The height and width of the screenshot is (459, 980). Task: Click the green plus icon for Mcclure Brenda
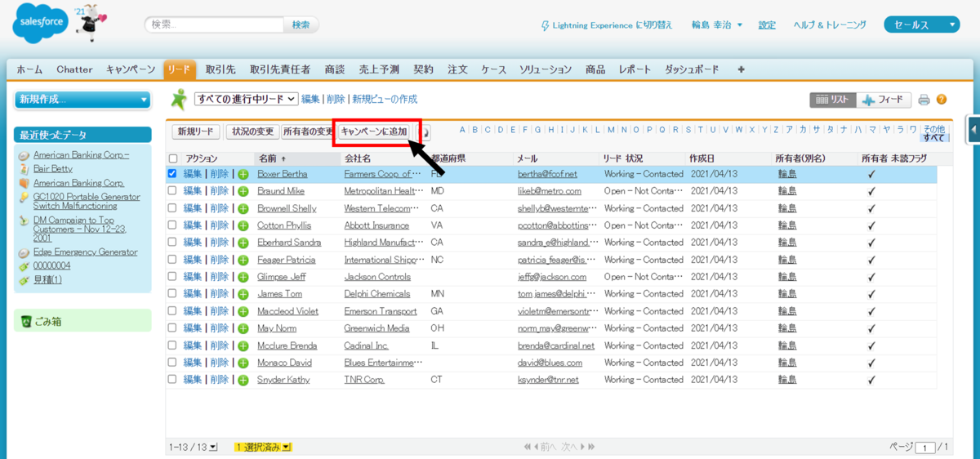point(243,345)
